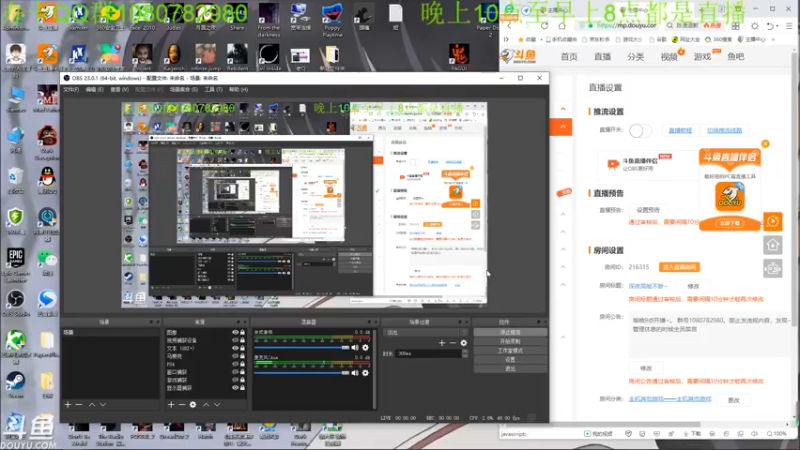Close the 斗鱼直播伴侣 popup ad
The width and height of the screenshot is (800, 450).
click(x=765, y=144)
